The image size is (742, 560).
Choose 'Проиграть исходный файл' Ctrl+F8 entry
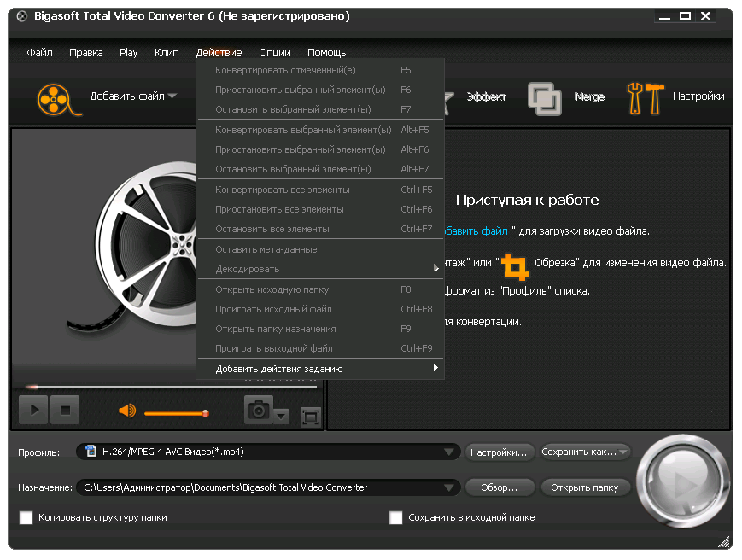(x=320, y=309)
